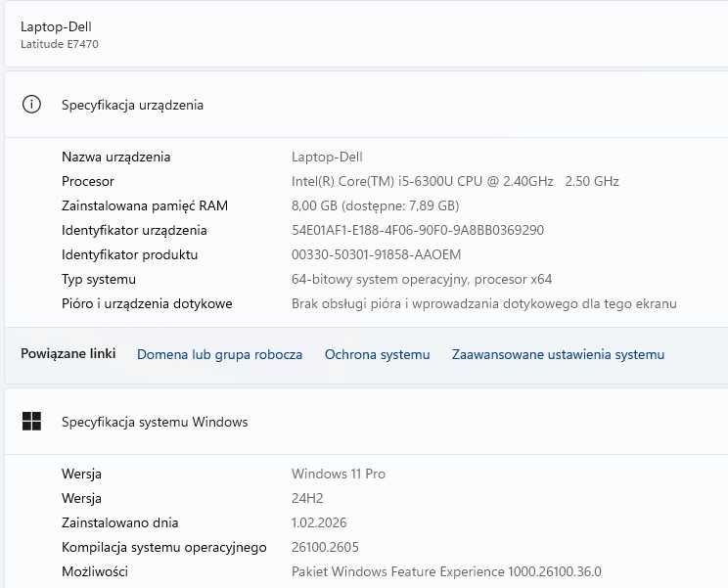Select the 1.02.2026 install date value

[x=319, y=522]
